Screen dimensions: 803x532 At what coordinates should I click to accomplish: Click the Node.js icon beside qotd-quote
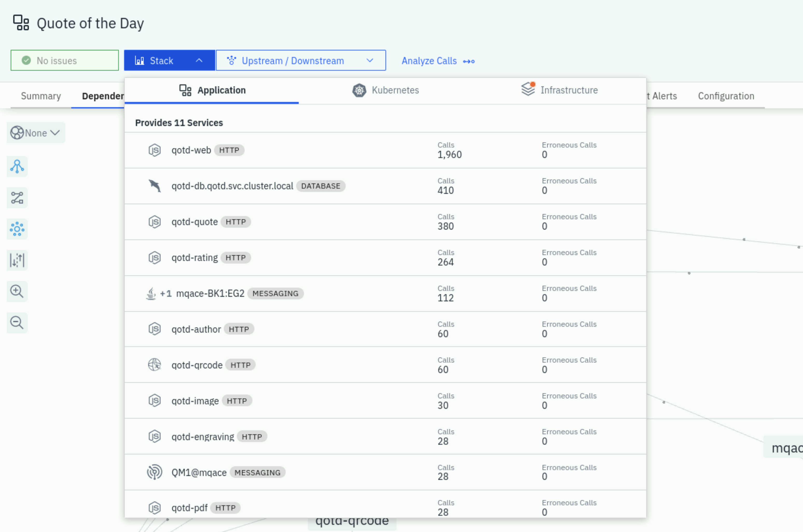pyautogui.click(x=154, y=222)
